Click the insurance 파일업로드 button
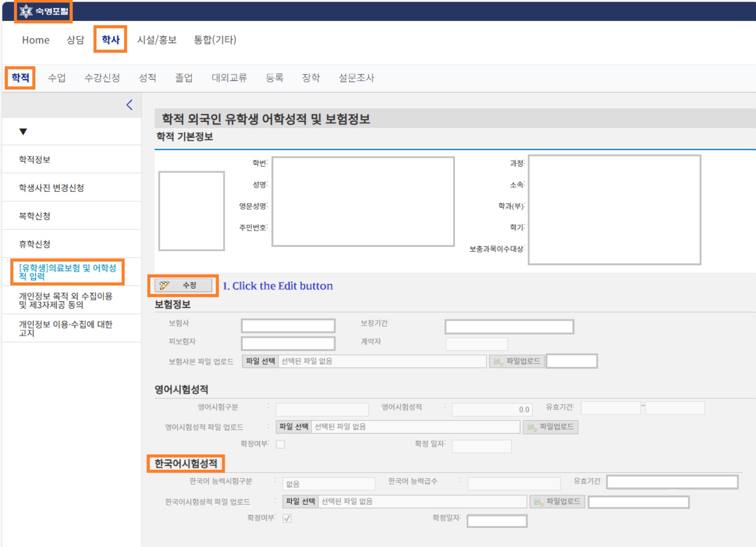This screenshot has height=547, width=756. click(x=517, y=361)
